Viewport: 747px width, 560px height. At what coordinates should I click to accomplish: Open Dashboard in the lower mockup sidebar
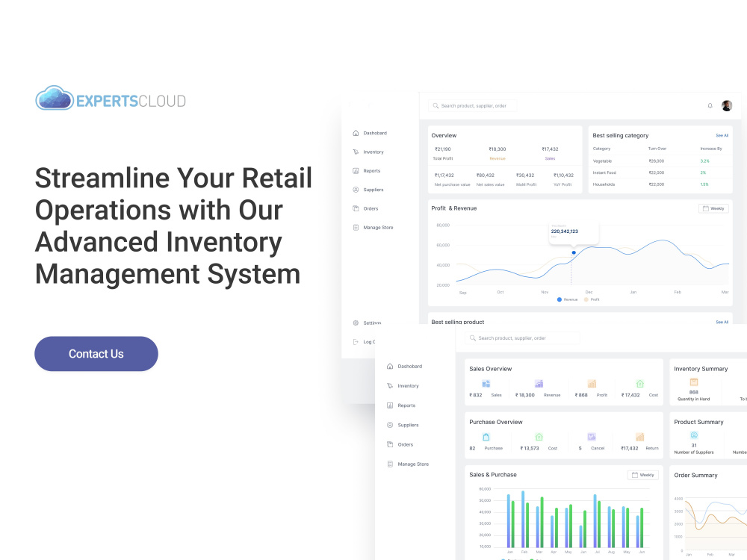pyautogui.click(x=409, y=366)
